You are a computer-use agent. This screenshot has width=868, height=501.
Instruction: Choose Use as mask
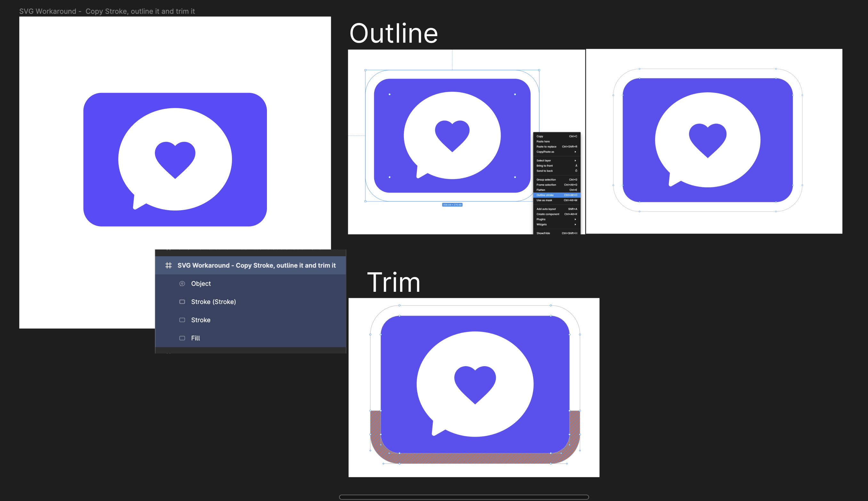click(x=557, y=200)
